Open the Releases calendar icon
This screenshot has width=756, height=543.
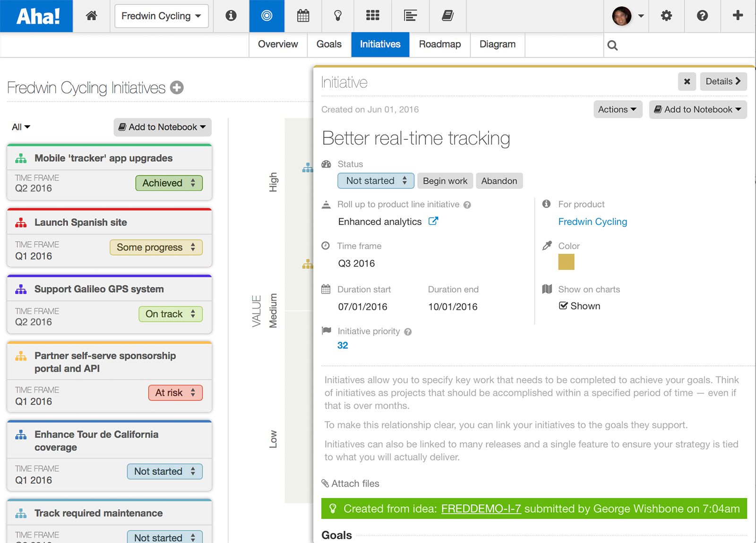303,16
